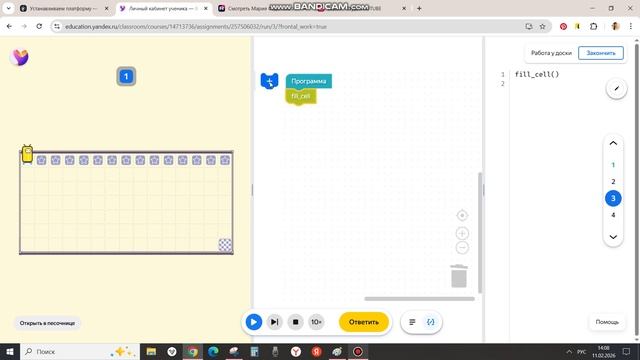The image size is (640, 360).
Task: Submit the answer with Ответить button
Action: point(364,322)
